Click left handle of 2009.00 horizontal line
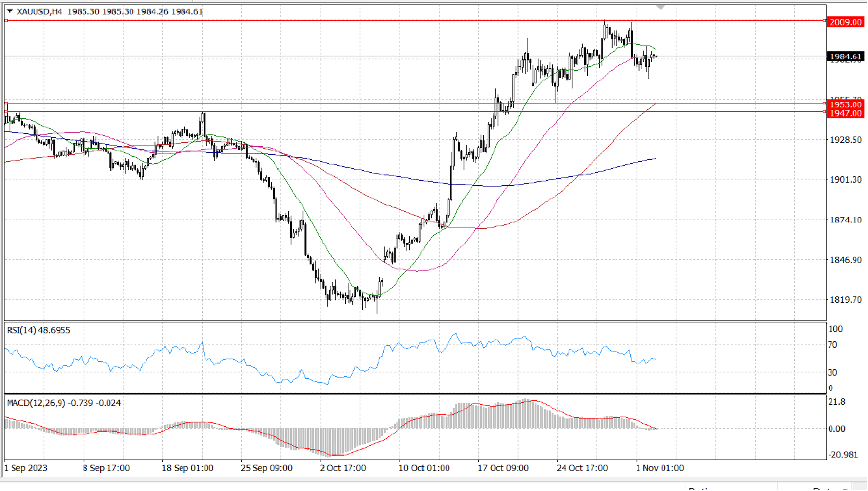The height and width of the screenshot is (491, 868). click(6, 21)
